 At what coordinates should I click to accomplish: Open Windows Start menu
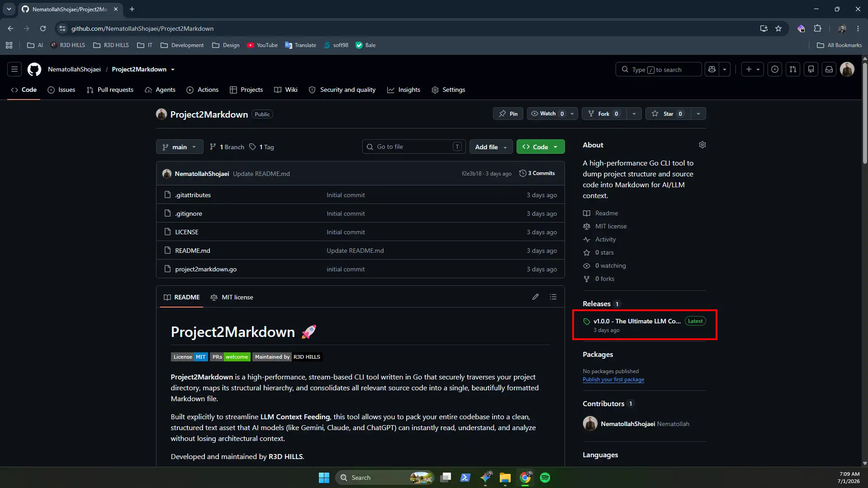[x=324, y=478]
